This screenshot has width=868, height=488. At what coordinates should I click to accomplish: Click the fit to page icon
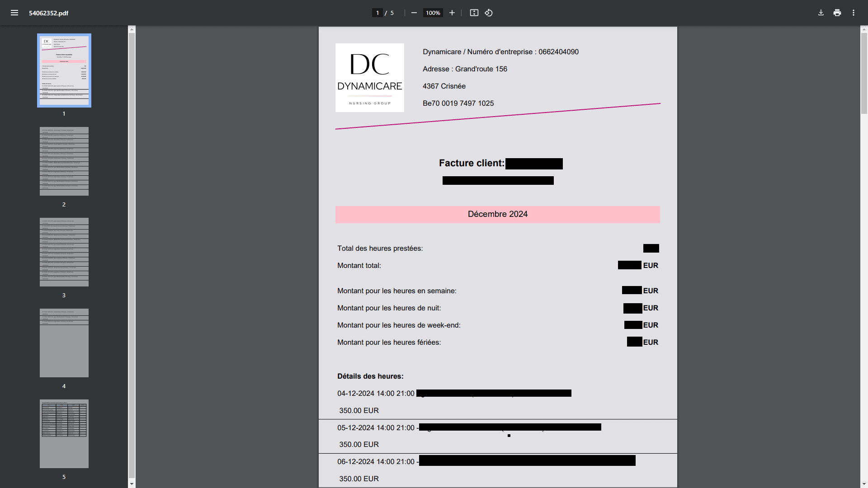coord(474,13)
